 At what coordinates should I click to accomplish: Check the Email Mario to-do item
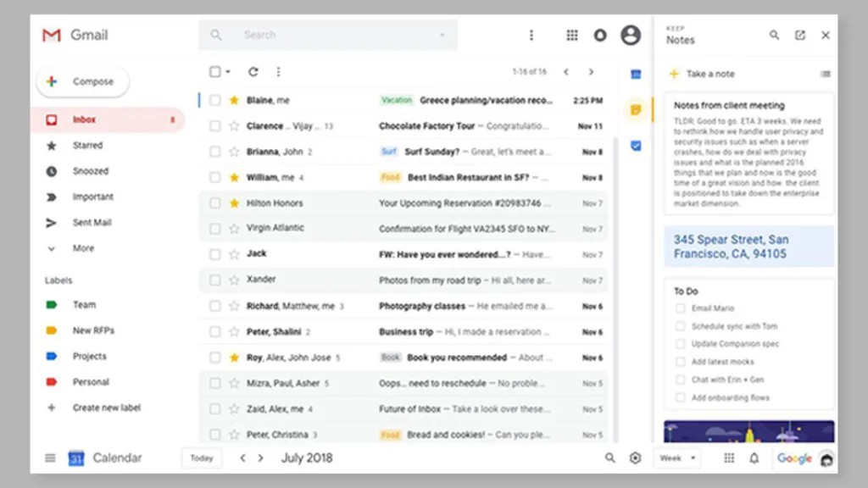pos(680,308)
